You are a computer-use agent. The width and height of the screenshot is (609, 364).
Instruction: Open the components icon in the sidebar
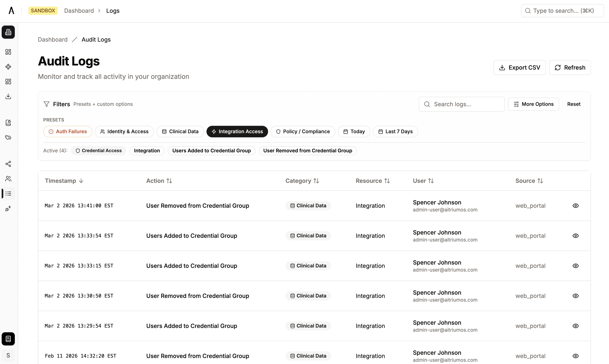(8, 66)
